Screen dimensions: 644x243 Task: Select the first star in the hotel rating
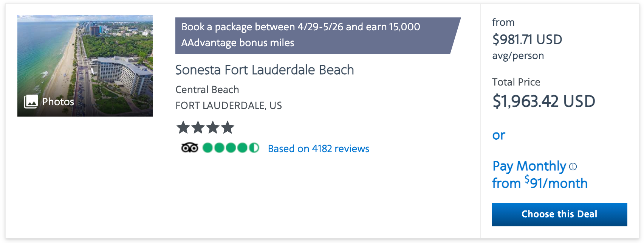point(183,128)
